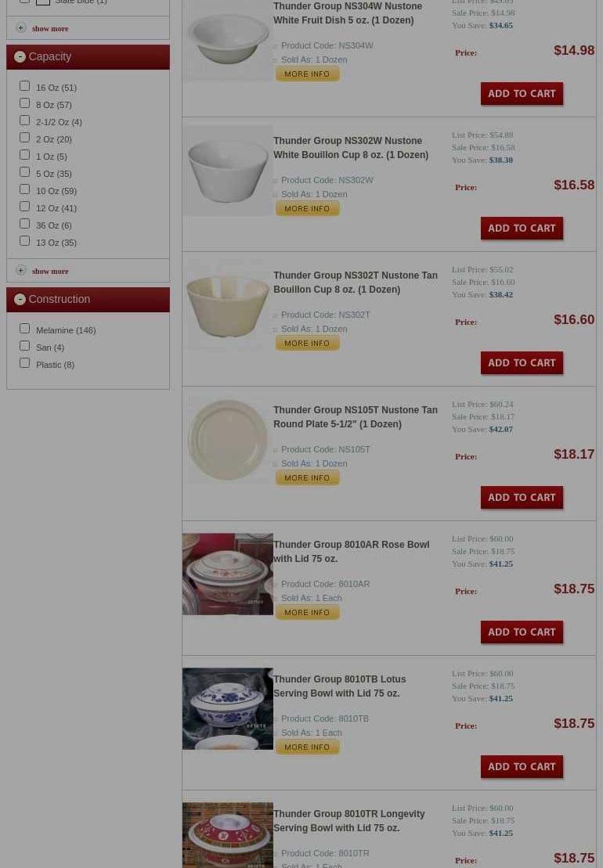Collapse the Construction filter section icon

point(20,299)
